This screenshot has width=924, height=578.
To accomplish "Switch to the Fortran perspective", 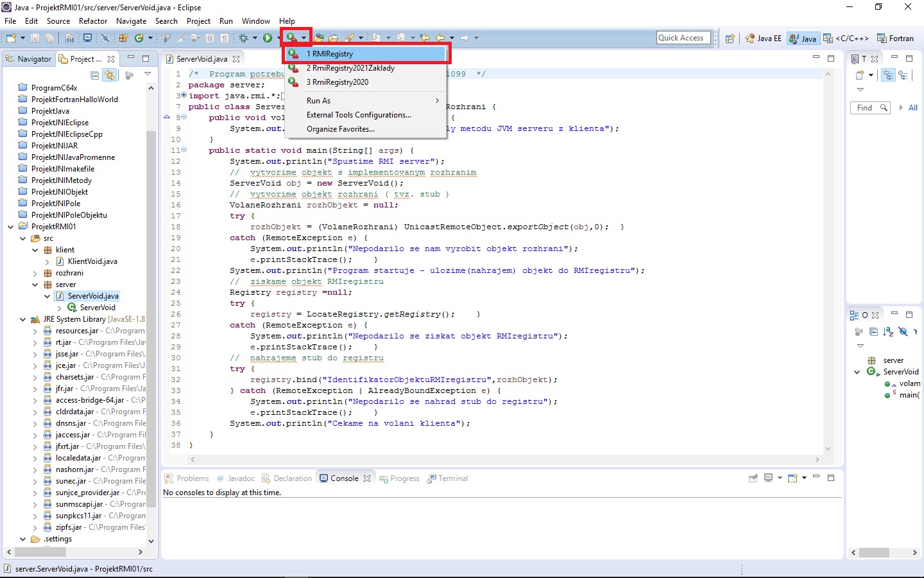I will [x=896, y=38].
